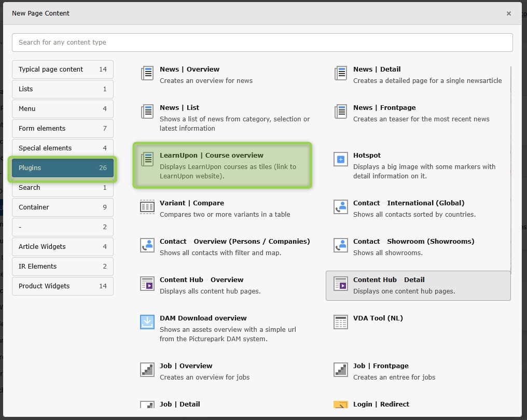This screenshot has width=527, height=420.
Task: Choose the News | Frontpage title
Action: pyautogui.click(x=384, y=107)
